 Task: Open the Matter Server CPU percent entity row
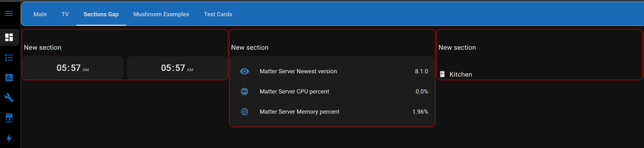coord(294,92)
